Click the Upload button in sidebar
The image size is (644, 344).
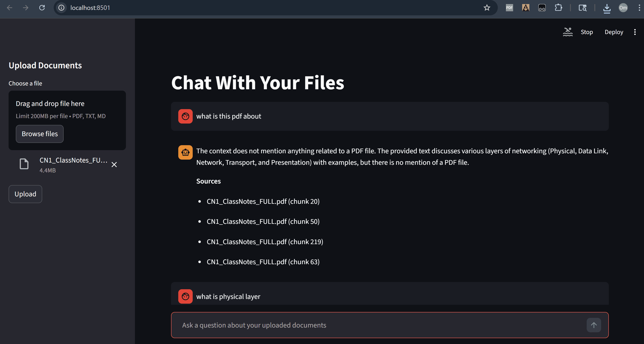(x=25, y=194)
